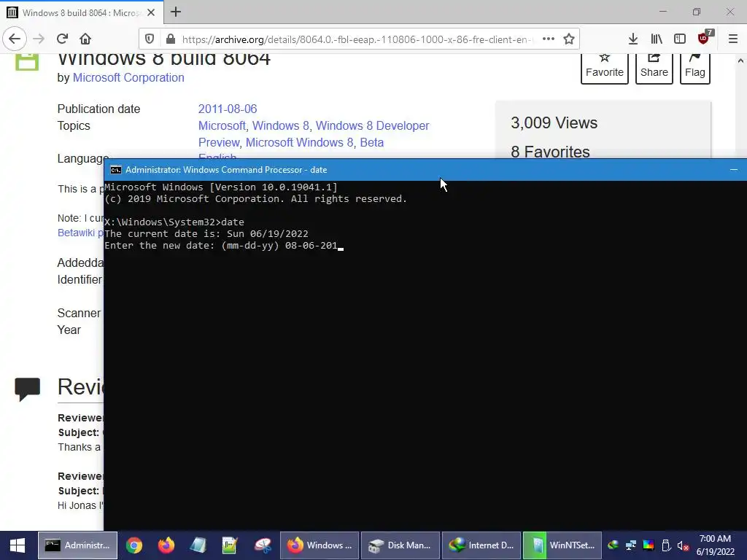Select the Windows 8 build 8064 tab
Image resolution: width=747 pixels, height=560 pixels.
click(x=82, y=12)
